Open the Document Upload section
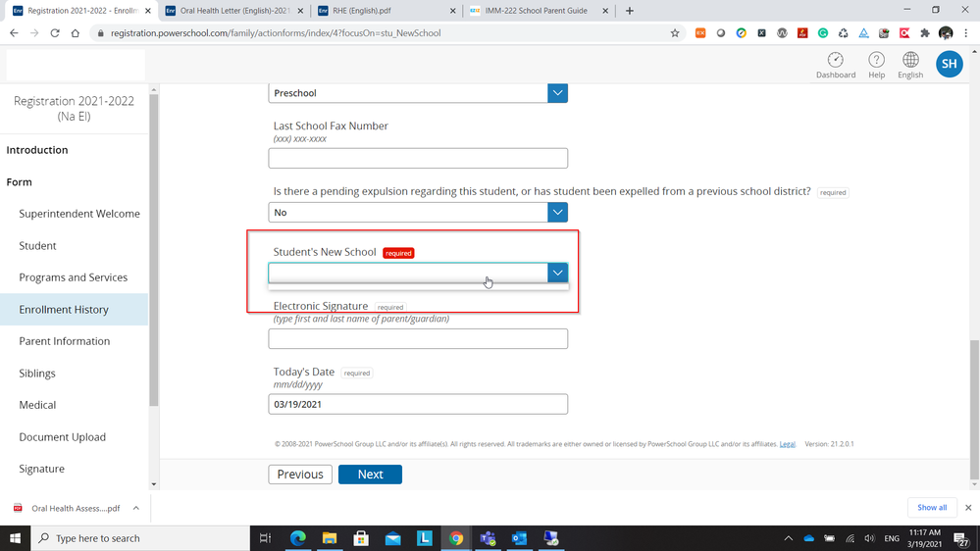This screenshot has height=551, width=980. (x=63, y=437)
